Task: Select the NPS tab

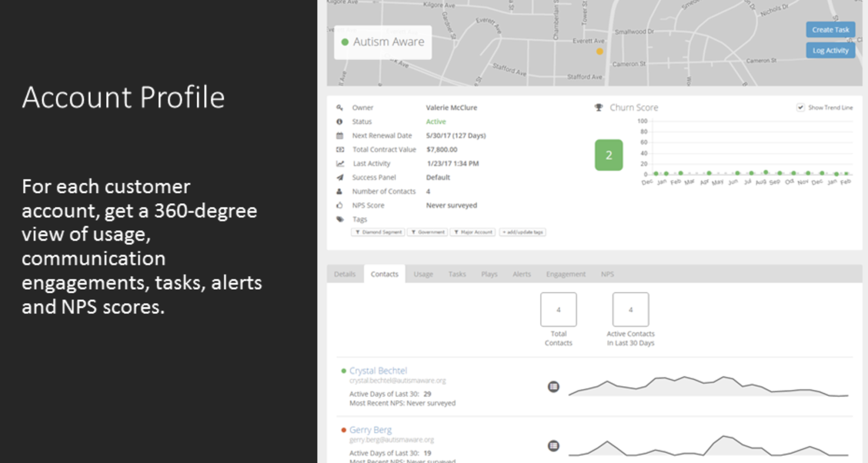Action: (x=608, y=274)
